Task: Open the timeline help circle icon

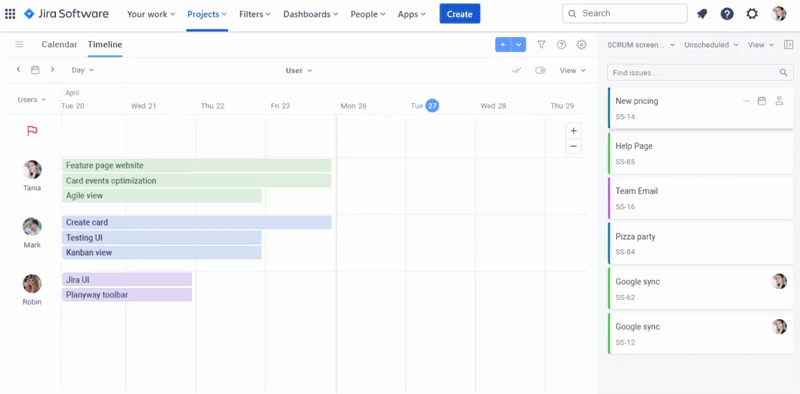Action: click(561, 45)
